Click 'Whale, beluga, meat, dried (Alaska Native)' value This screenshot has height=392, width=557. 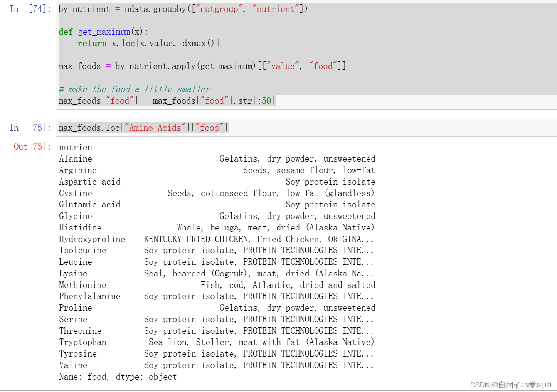[276, 228]
